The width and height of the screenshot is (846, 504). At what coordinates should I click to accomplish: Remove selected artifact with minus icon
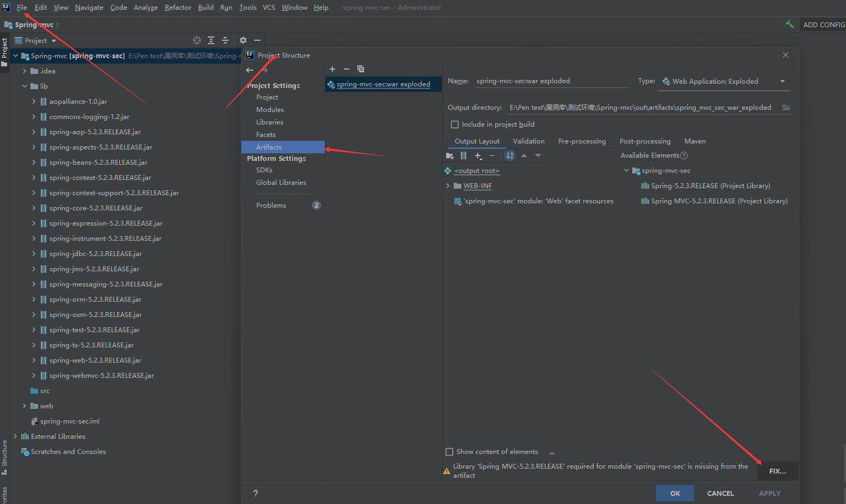pyautogui.click(x=347, y=69)
